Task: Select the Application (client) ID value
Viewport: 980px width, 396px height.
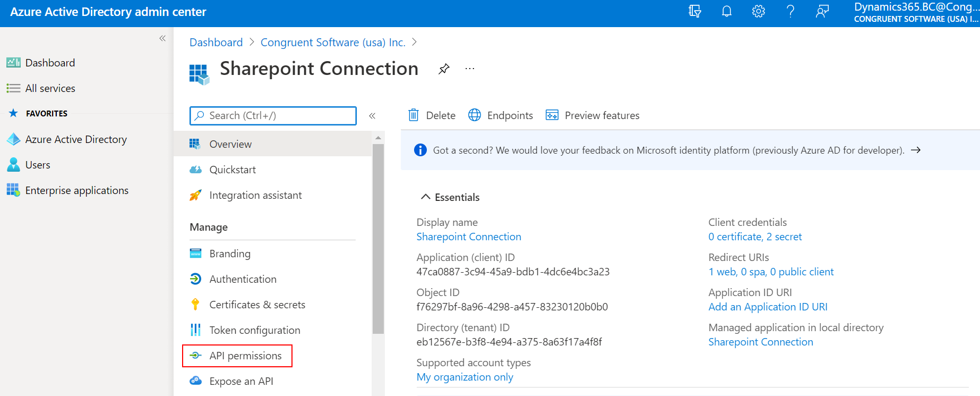Action: pos(513,272)
